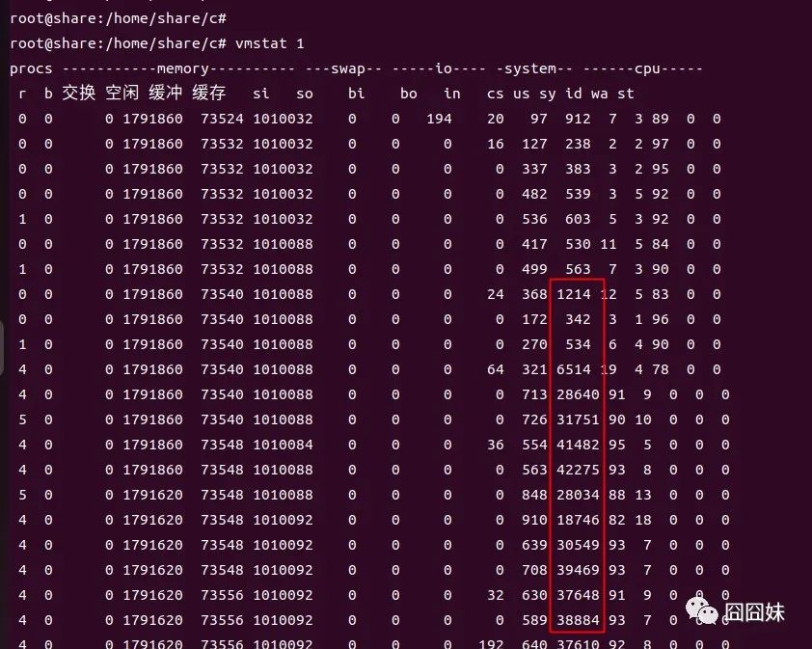The height and width of the screenshot is (649, 812).
Task: Click the 'swap' section header
Action: click(x=348, y=68)
